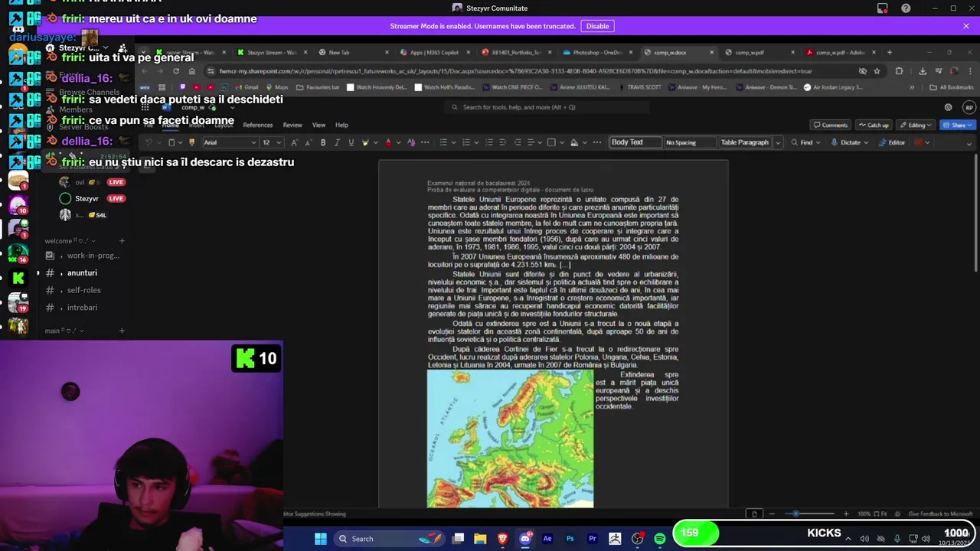Open the Comments pane
This screenshot has height=551, width=980.
click(x=831, y=125)
